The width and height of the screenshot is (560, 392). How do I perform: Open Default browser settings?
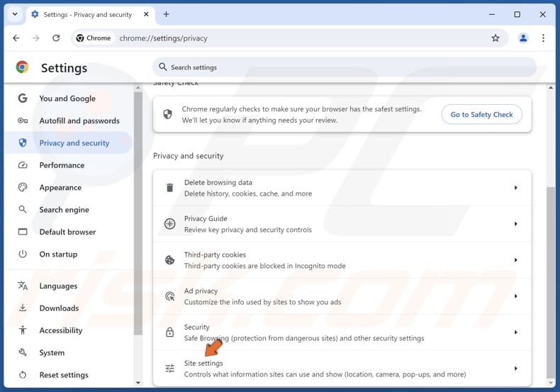pos(69,232)
